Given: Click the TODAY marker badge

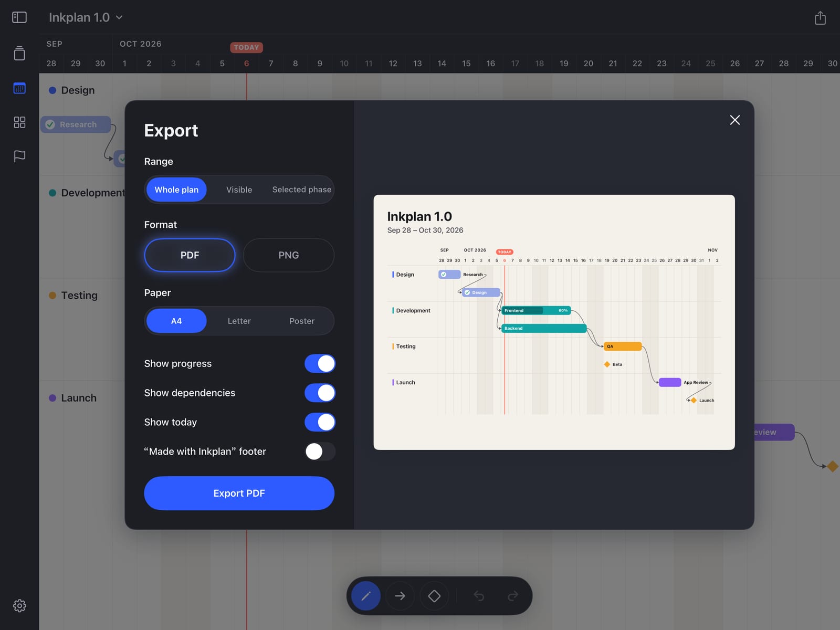Looking at the screenshot, I should tap(246, 47).
